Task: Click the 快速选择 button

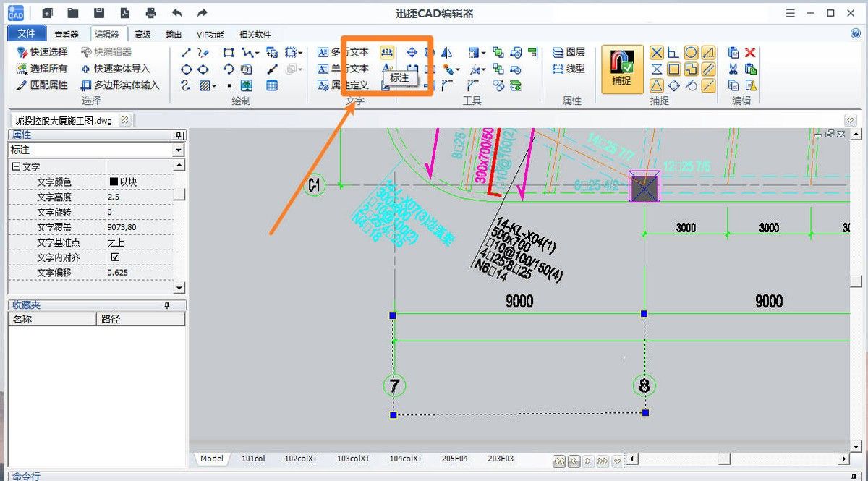Action: tap(42, 52)
